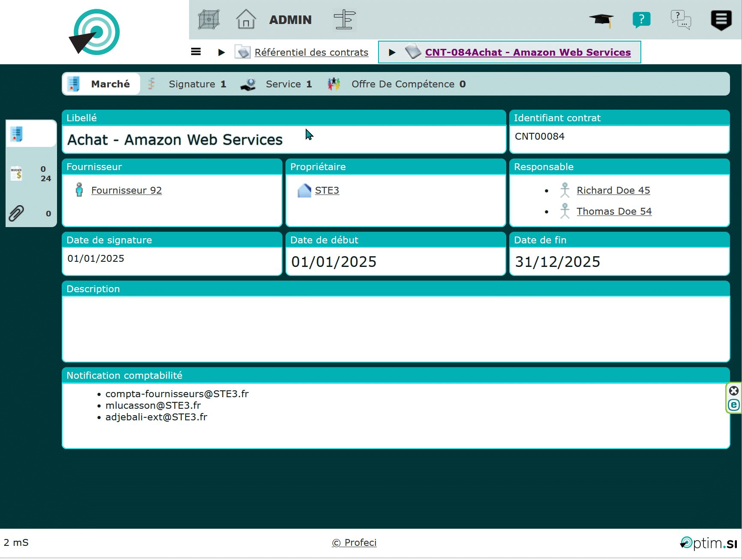Viewport: 742px width, 560px height.
Task: Open the Fournisseur 92 link
Action: pos(126,190)
